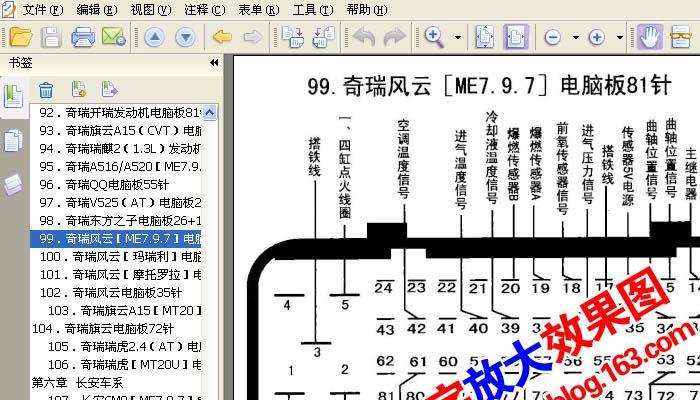Screen dimensions: 700x400
Task: Zoom out with the minus button
Action: tap(553, 37)
